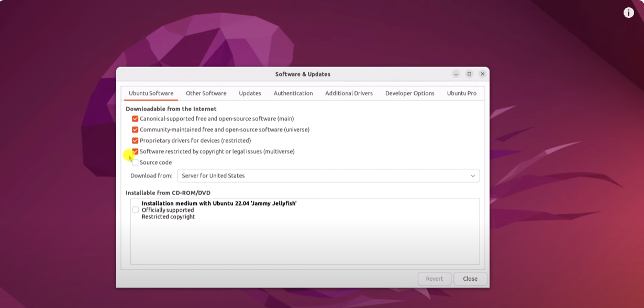Close the window using the title bar X
Image resolution: width=644 pixels, height=308 pixels.
[x=482, y=74]
